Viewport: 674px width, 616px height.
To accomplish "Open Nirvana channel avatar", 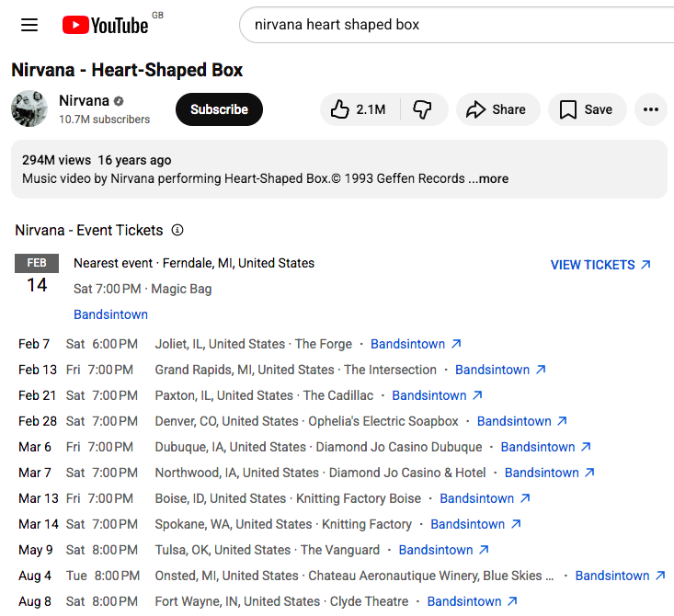I will click(x=29, y=108).
